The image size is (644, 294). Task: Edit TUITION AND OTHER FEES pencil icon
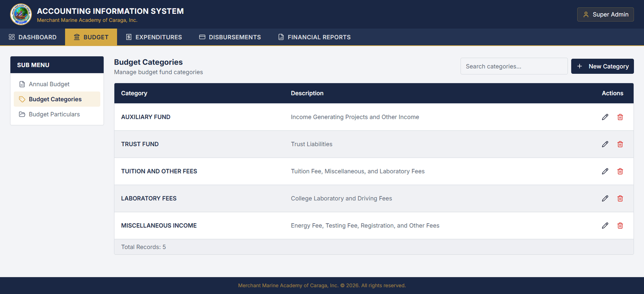click(605, 171)
